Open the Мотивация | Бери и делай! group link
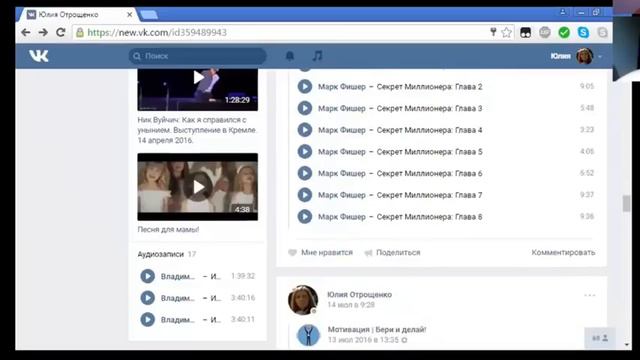 click(x=377, y=329)
